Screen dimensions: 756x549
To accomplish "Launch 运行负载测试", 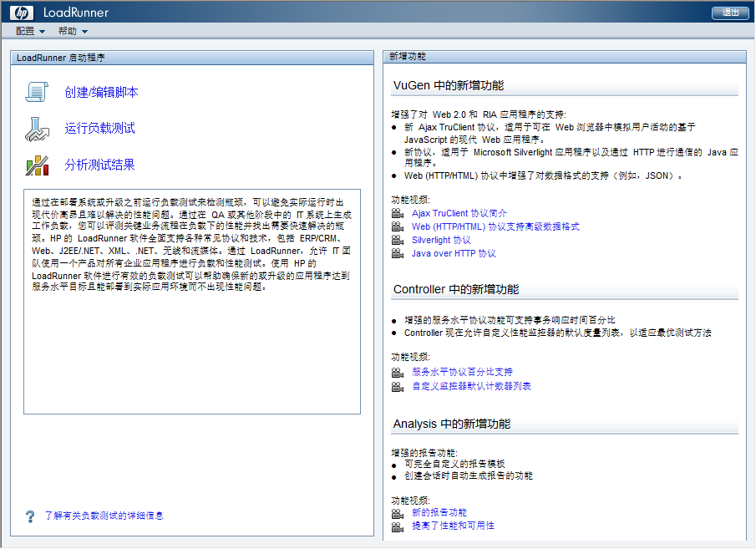I will point(99,129).
